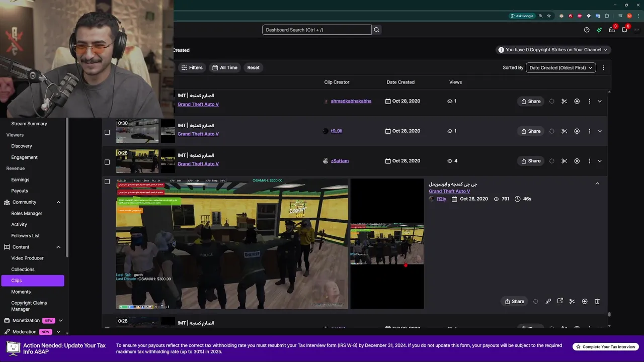Viewport: 644px width, 362px height.
Task: Open Payouts in sidebar
Action: pos(20,191)
